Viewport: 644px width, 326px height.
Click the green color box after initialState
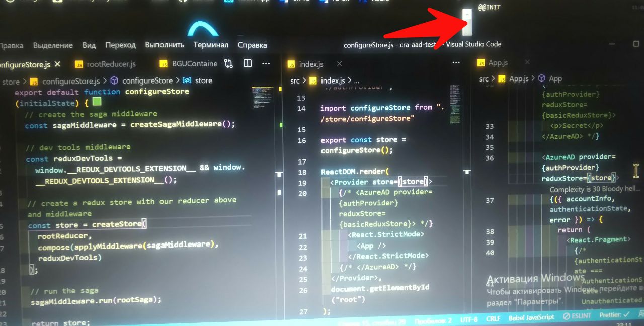click(97, 102)
